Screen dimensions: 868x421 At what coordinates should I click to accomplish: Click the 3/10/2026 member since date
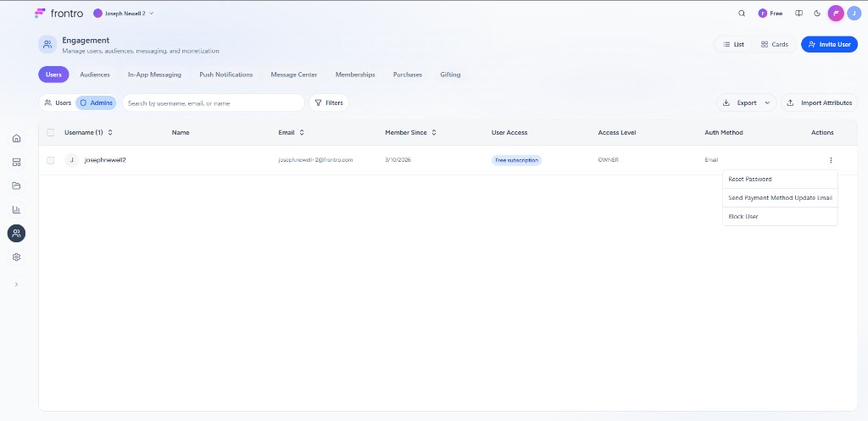click(x=398, y=160)
